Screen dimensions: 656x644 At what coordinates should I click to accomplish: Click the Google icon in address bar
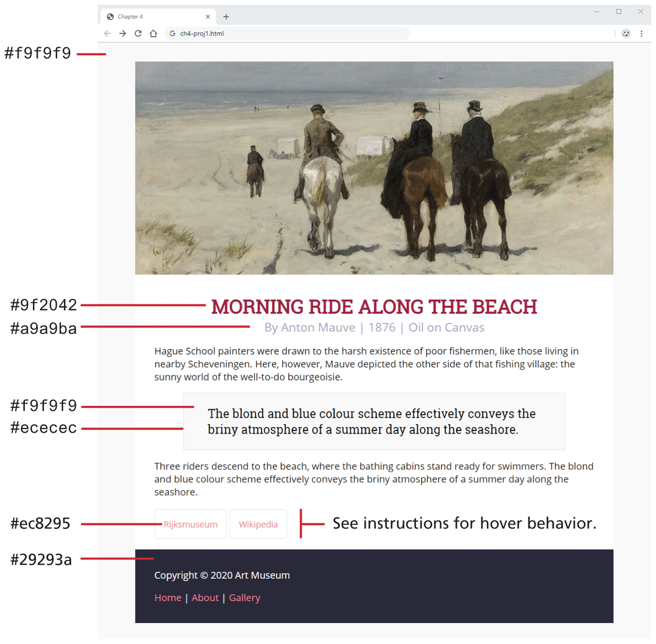point(172,34)
